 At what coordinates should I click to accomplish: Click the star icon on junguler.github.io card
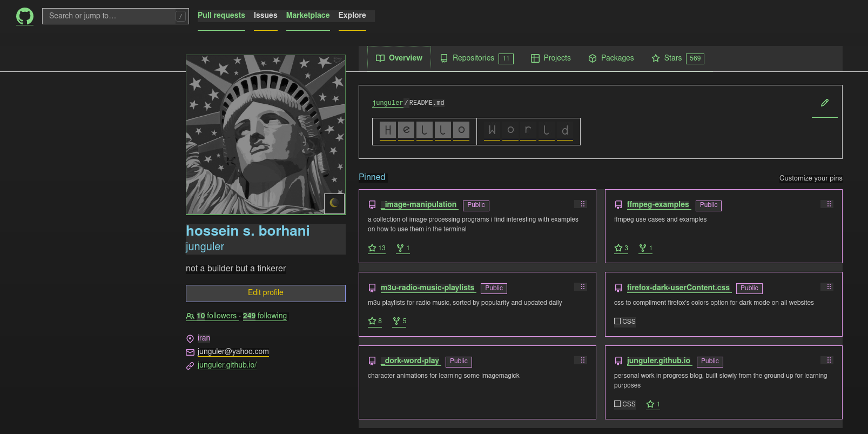tap(650, 404)
